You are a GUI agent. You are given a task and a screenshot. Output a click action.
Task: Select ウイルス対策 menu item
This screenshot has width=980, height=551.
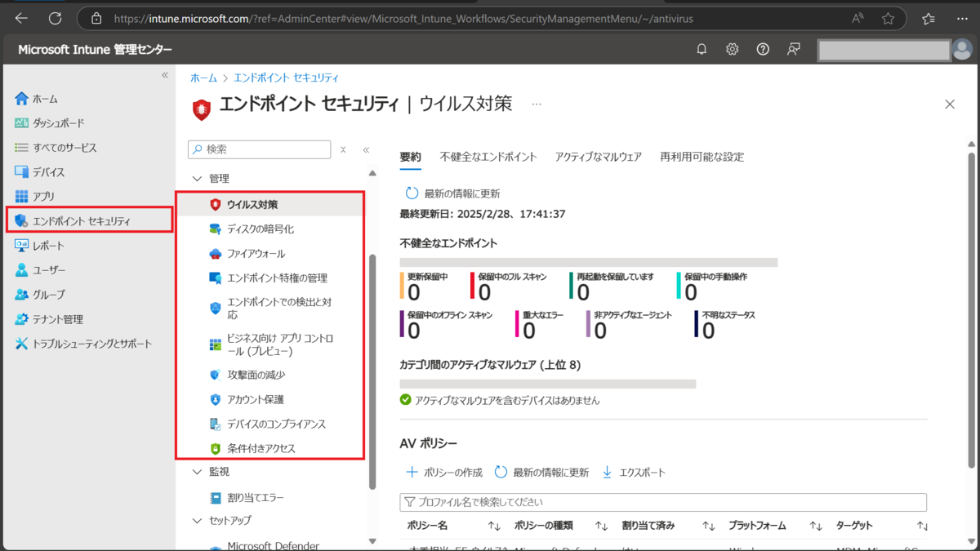(x=271, y=204)
